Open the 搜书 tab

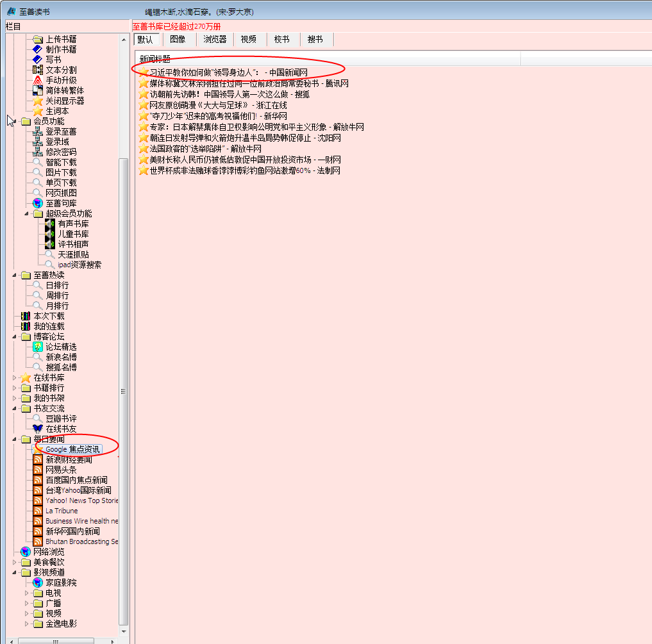tap(315, 40)
